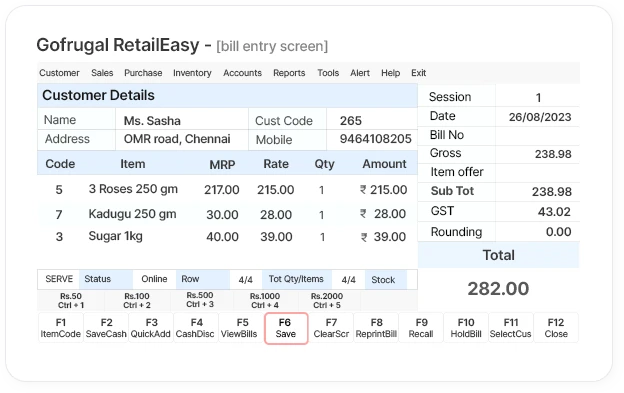Click the ₹ 39.00 amount cell
Viewport: 624px width, 393px height.
383,237
